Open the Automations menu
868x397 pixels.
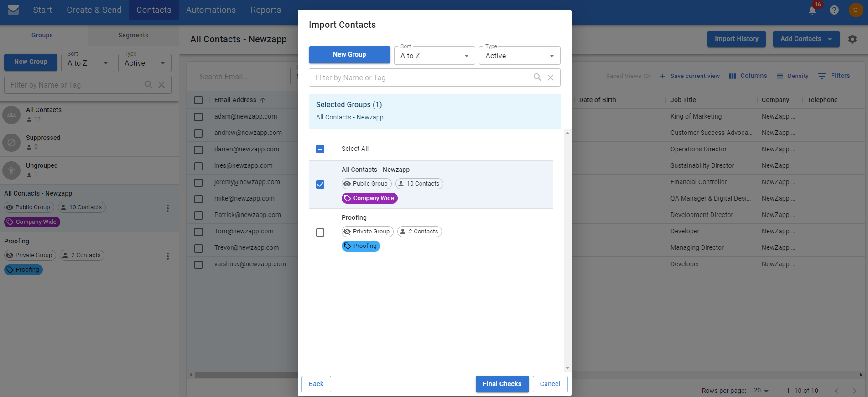tap(211, 10)
